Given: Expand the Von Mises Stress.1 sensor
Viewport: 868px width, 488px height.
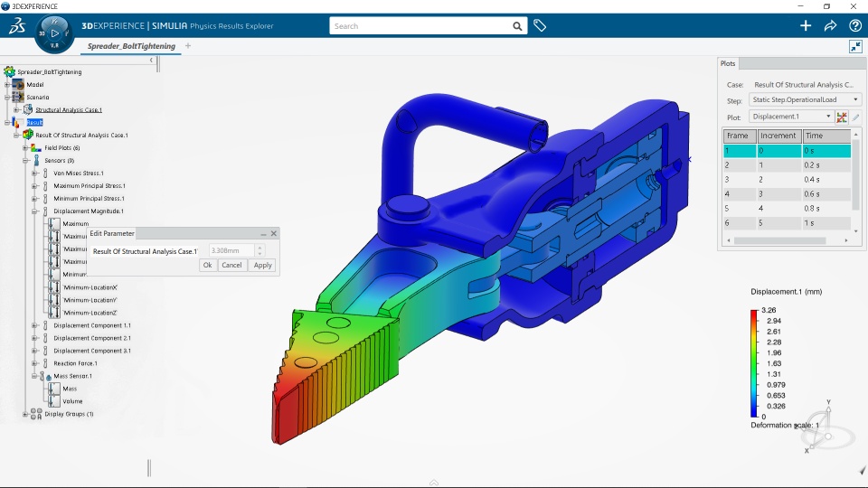Looking at the screenshot, I should [x=34, y=174].
